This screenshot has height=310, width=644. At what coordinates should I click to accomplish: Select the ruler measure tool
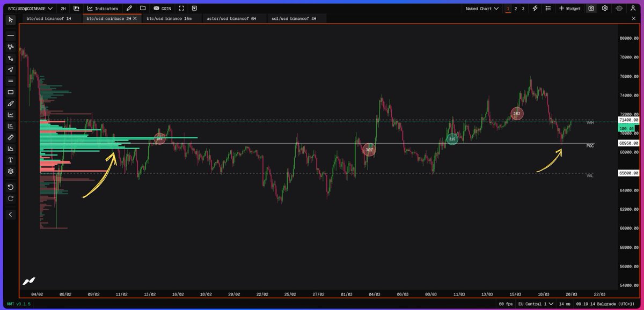coord(11,137)
